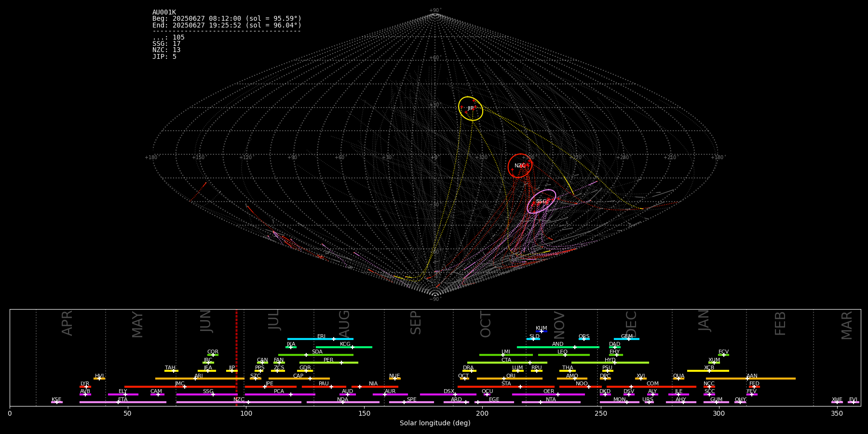Viewport: 868px width, 434px height.
Task: Click the STA label on red bar
Action: [x=506, y=384]
